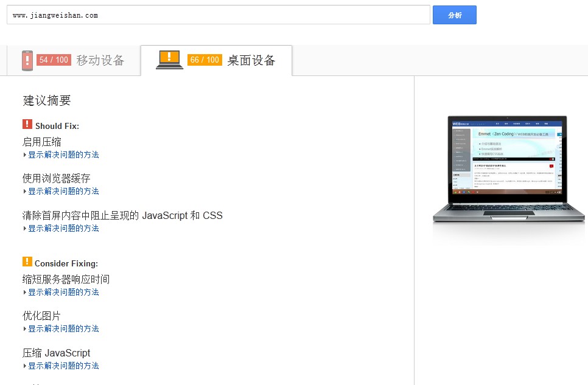The width and height of the screenshot is (588, 385).
Task: Expand the triangle arrow under 优化图片
Action: pyautogui.click(x=25, y=329)
